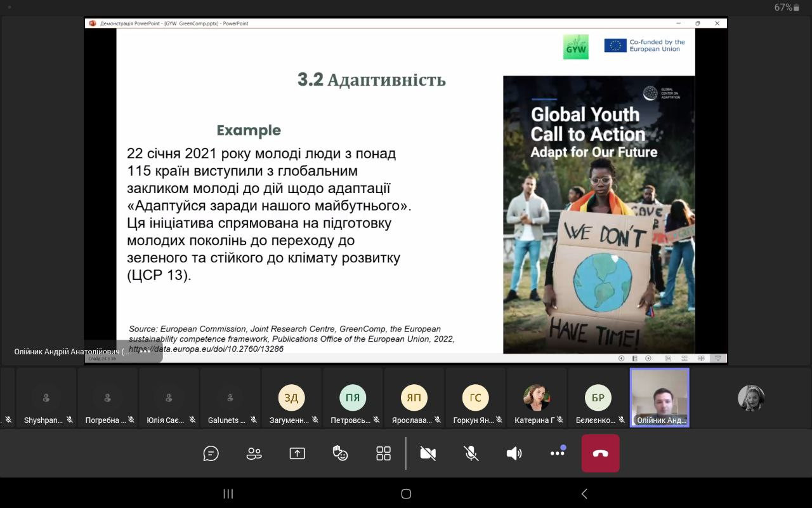Image resolution: width=812 pixels, height=508 pixels.
Task: Click the share screen icon
Action: tap(297, 453)
